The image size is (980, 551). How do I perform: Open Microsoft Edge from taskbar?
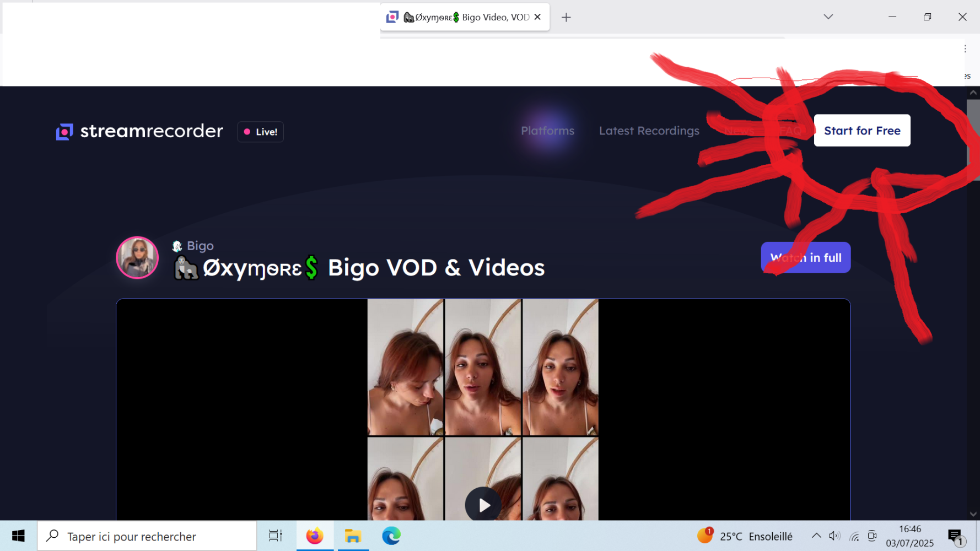[x=391, y=536]
